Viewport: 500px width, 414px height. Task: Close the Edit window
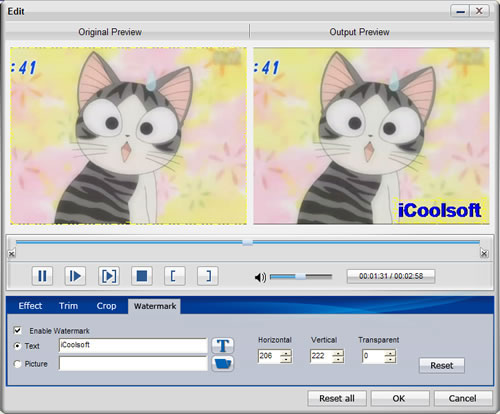click(x=479, y=11)
